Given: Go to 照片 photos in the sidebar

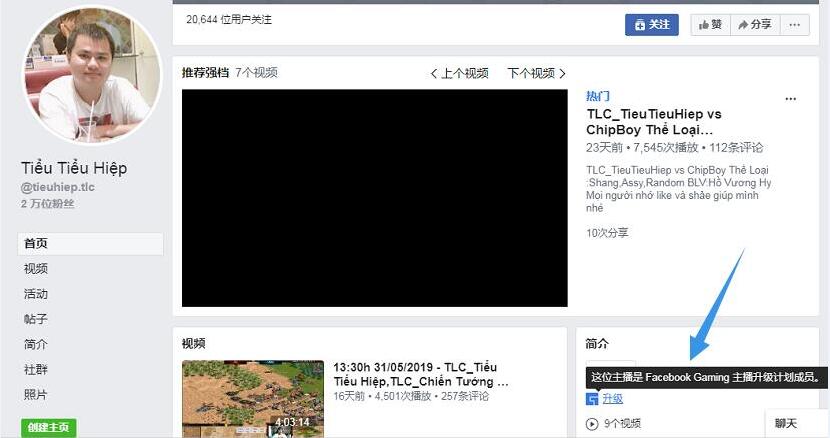Looking at the screenshot, I should point(36,394).
